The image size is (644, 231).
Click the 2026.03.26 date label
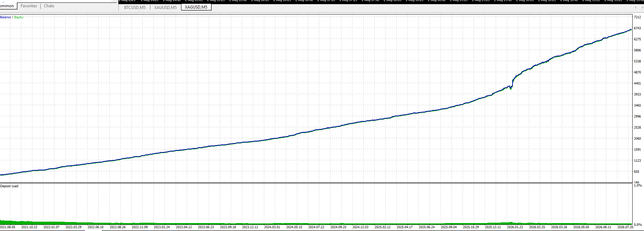pyautogui.click(x=559, y=227)
